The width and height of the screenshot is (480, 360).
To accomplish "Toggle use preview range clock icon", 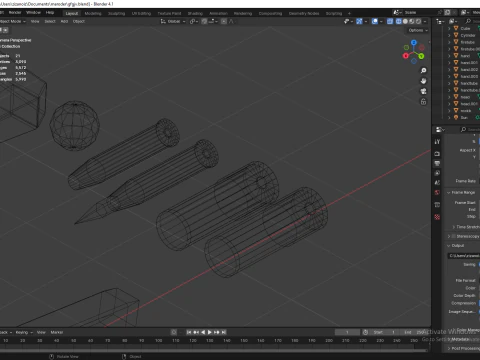I will pyautogui.click(x=365, y=332).
